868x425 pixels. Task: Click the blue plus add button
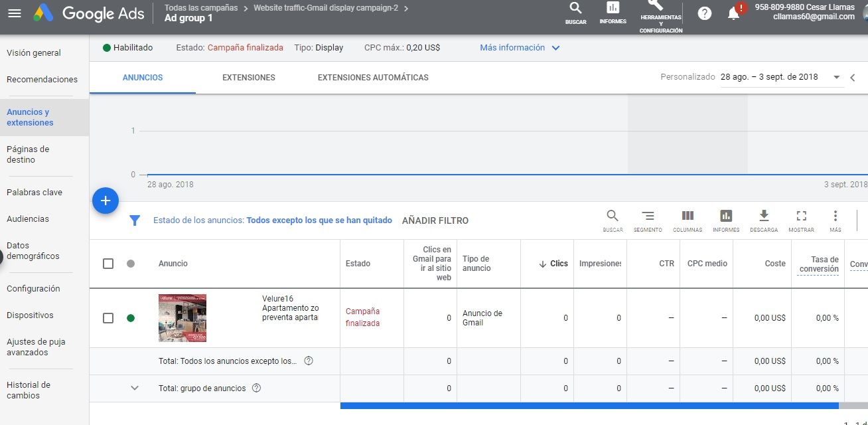pyautogui.click(x=106, y=201)
